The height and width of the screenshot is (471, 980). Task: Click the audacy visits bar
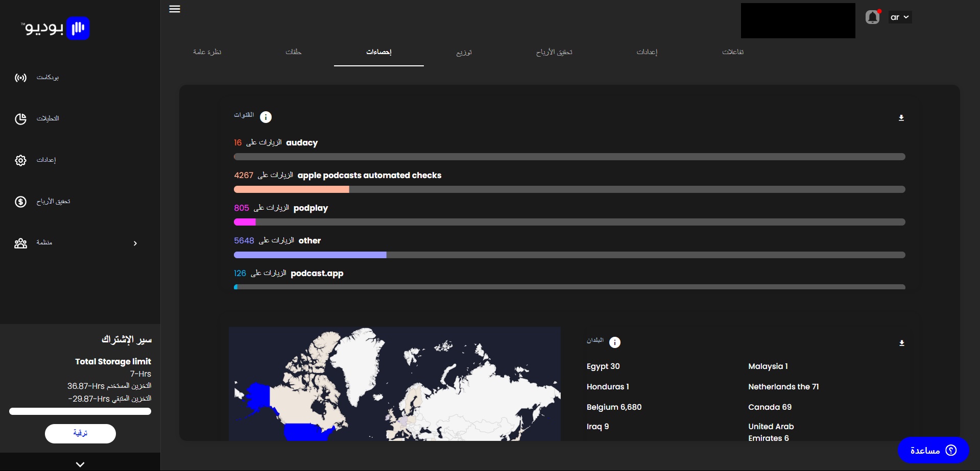coord(569,157)
